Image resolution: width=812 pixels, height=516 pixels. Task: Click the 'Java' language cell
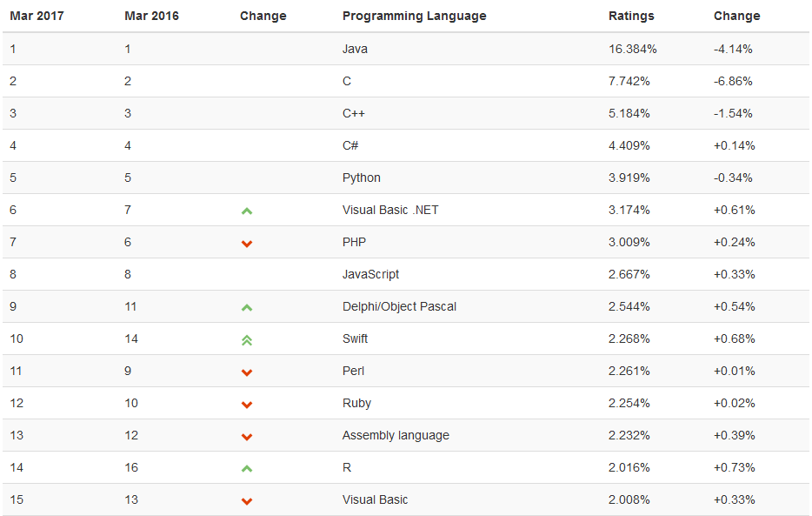click(355, 49)
